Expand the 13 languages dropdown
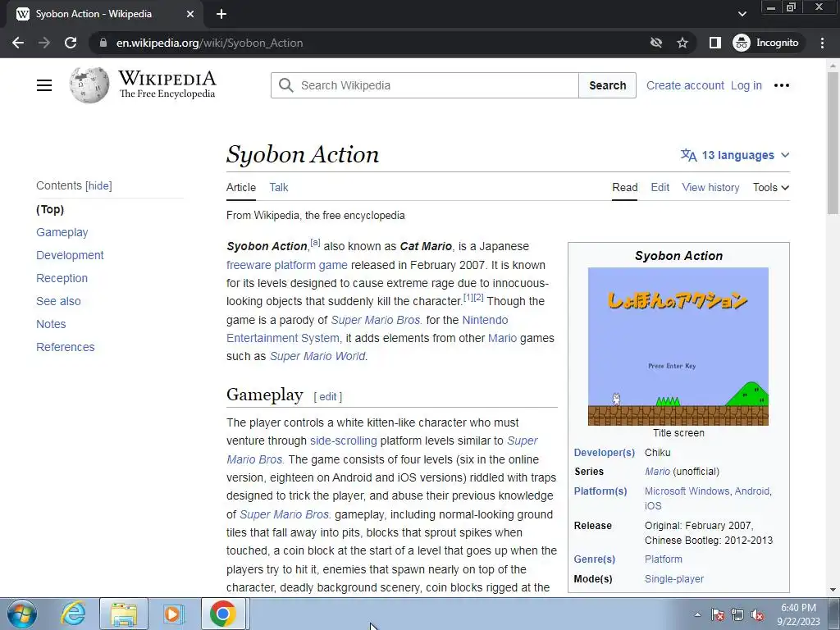Image resolution: width=840 pixels, height=630 pixels. [x=735, y=155]
